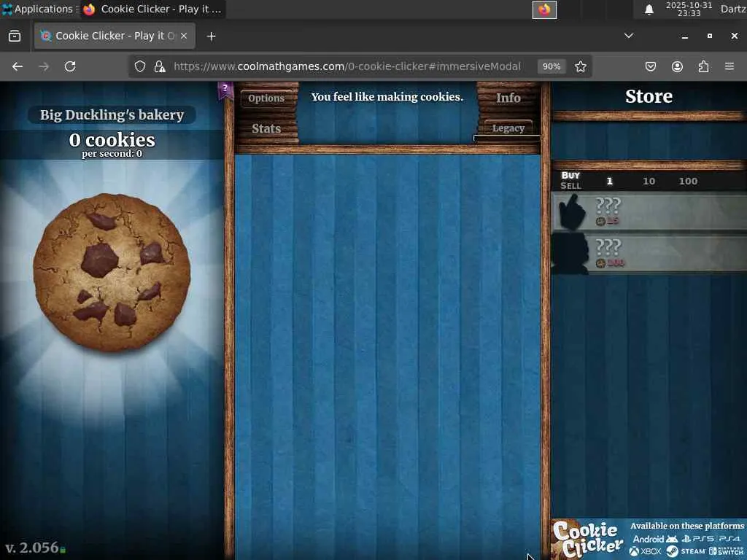Open the Dartz user menu
The width and height of the screenshot is (747, 560).
(x=733, y=9)
